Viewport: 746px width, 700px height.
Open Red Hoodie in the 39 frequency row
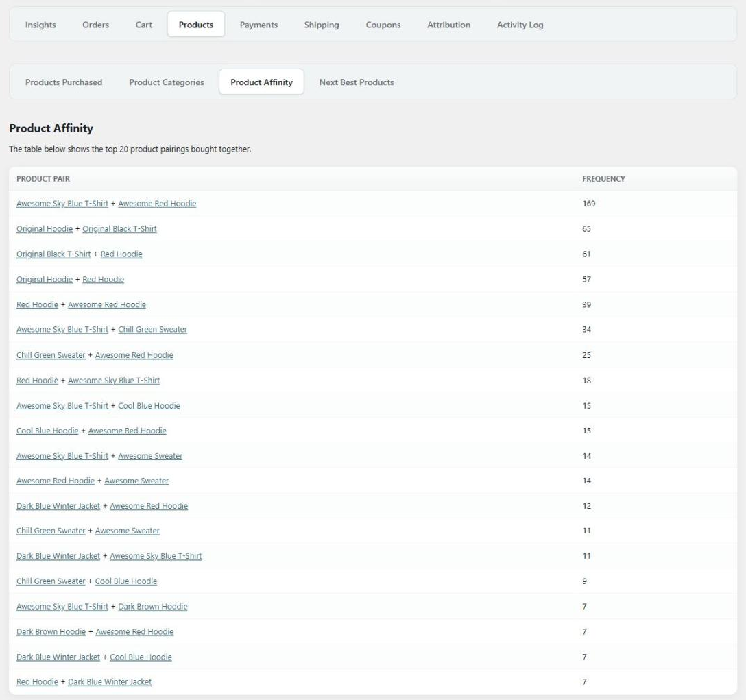[x=37, y=304]
